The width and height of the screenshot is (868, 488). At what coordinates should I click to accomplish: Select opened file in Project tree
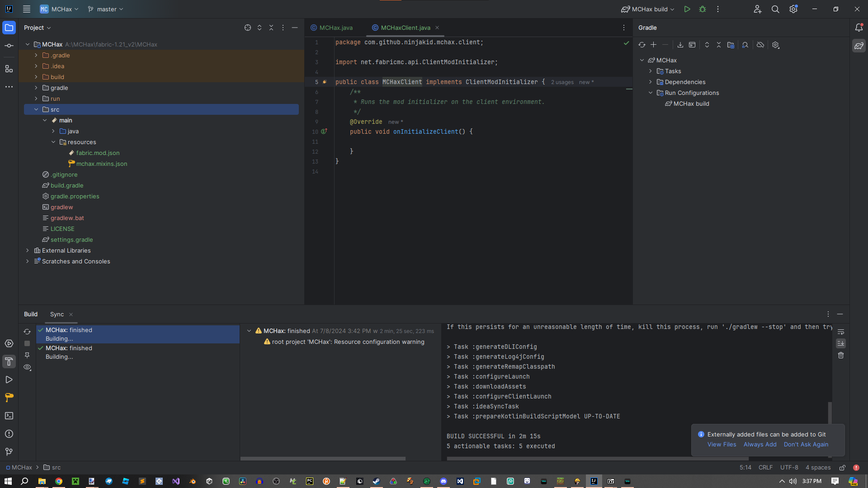click(x=248, y=28)
